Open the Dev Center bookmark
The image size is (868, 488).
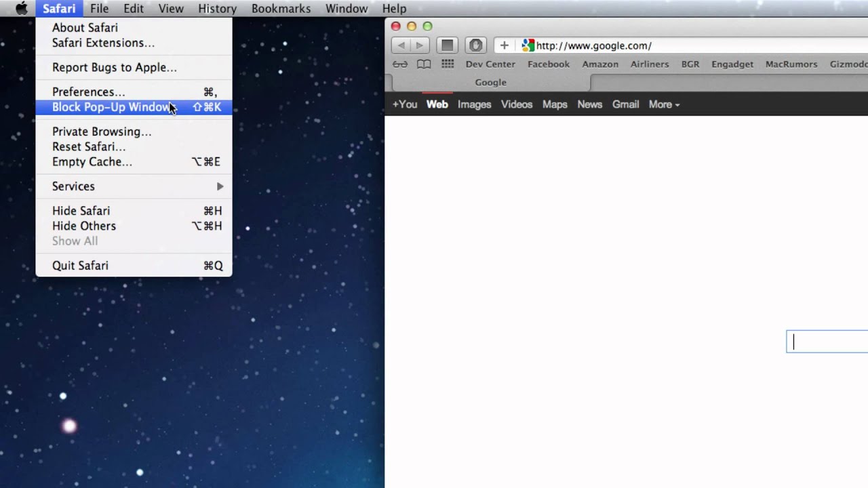coord(490,64)
